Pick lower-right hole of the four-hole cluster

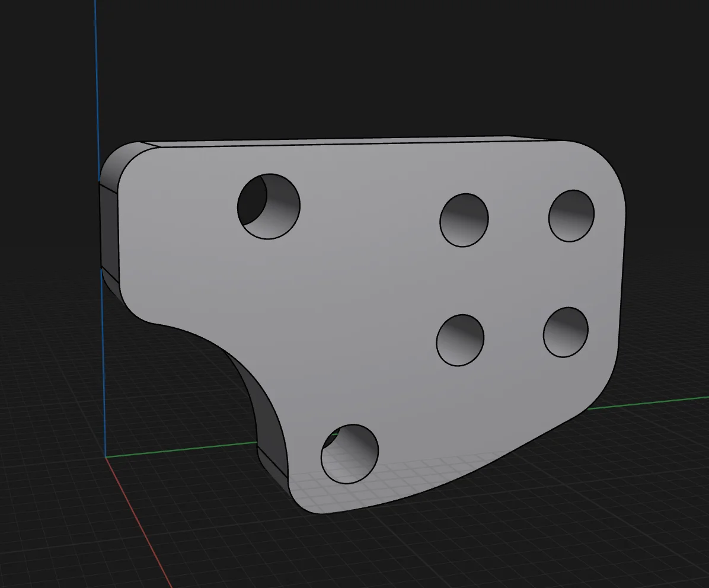(565, 332)
